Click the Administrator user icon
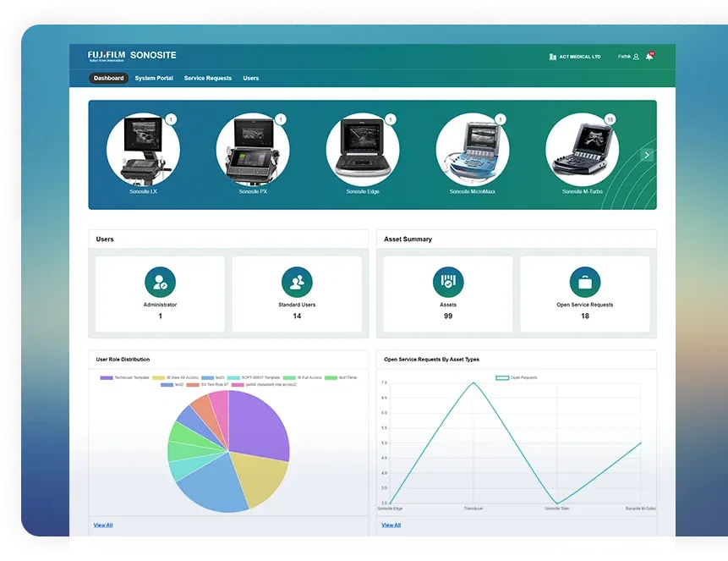 [160, 282]
